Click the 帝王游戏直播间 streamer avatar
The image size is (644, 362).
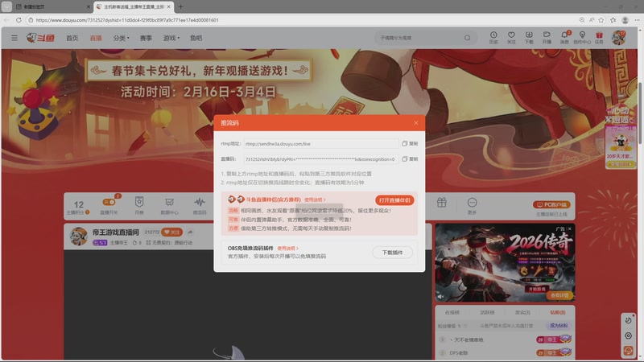click(78, 237)
